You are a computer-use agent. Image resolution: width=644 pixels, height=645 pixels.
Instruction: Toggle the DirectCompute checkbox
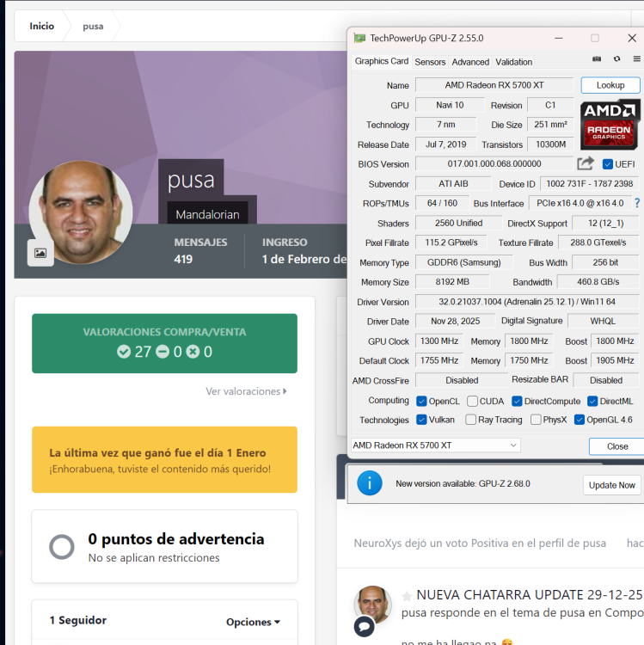pyautogui.click(x=517, y=401)
